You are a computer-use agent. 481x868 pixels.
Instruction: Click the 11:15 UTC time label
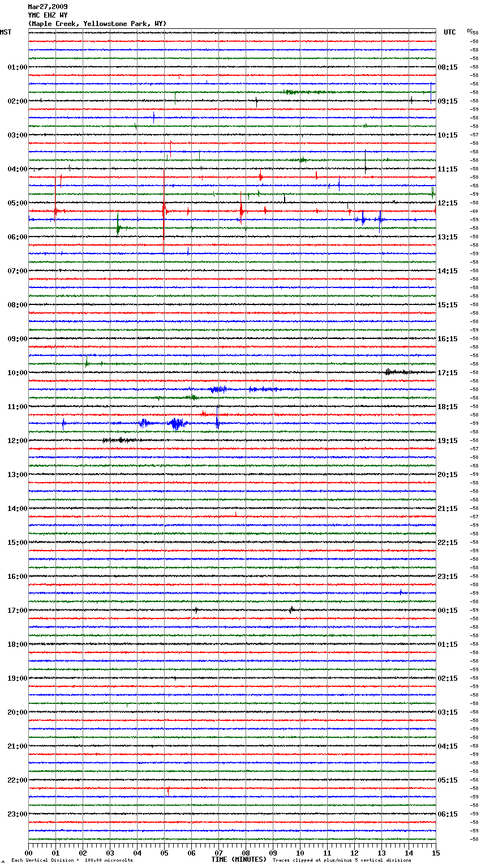[x=448, y=169]
